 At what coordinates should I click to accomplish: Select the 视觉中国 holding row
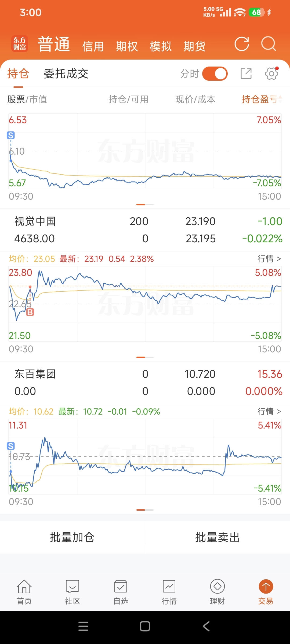point(145,230)
